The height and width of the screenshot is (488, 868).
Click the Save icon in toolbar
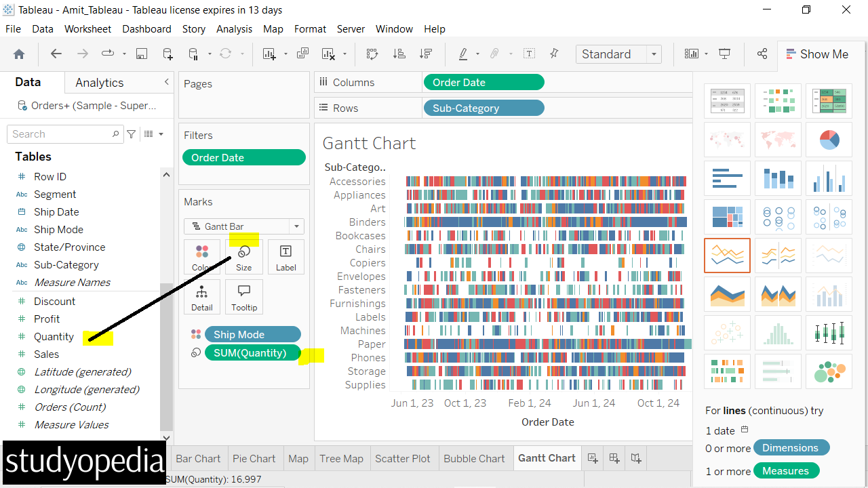pyautogui.click(x=142, y=54)
